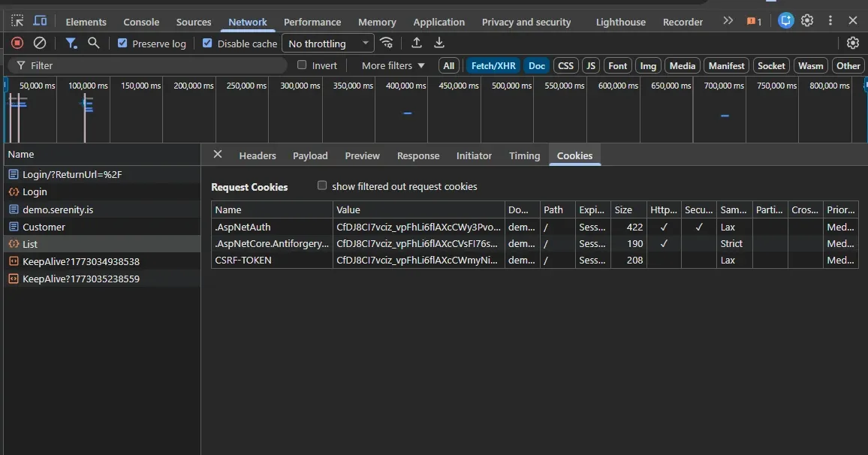Open network settings gear
Screen dimensions: 868x455
click(852, 44)
